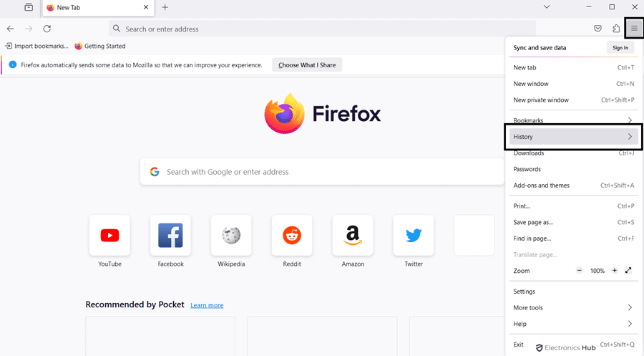Expand the More tools submenu
Viewport: 644px width, 356px height.
tap(572, 308)
